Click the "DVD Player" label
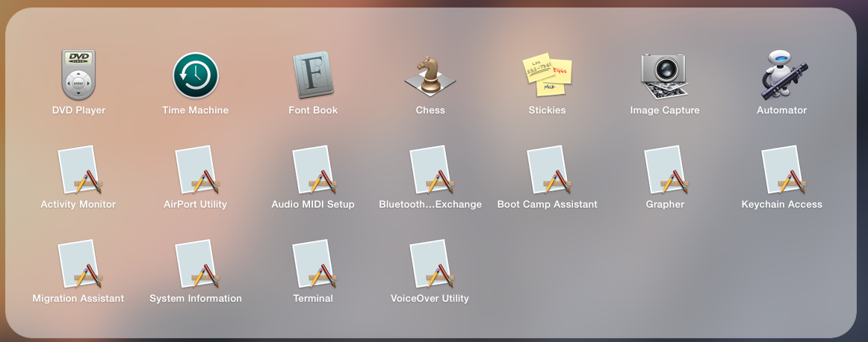This screenshot has height=342, width=868. click(x=78, y=110)
